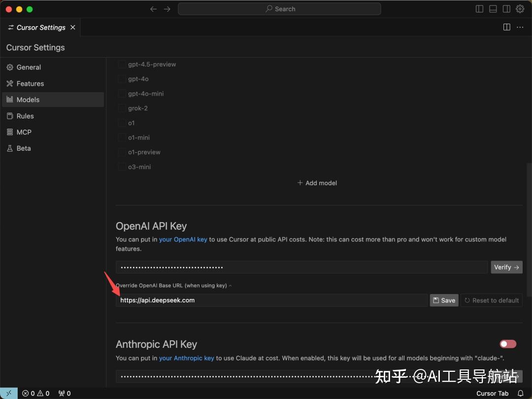Image resolution: width=532 pixels, height=399 pixels.
Task: Enable the gpt-4.5-preview model checkbox
Action: (x=122, y=64)
